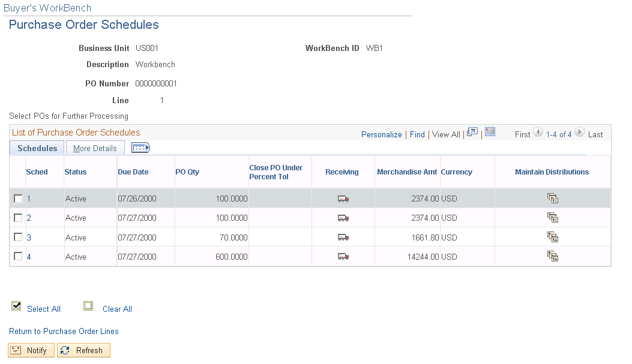Viewport: 632px width, 364px height.
Task: Click Select All to check all schedules
Action: (x=43, y=309)
